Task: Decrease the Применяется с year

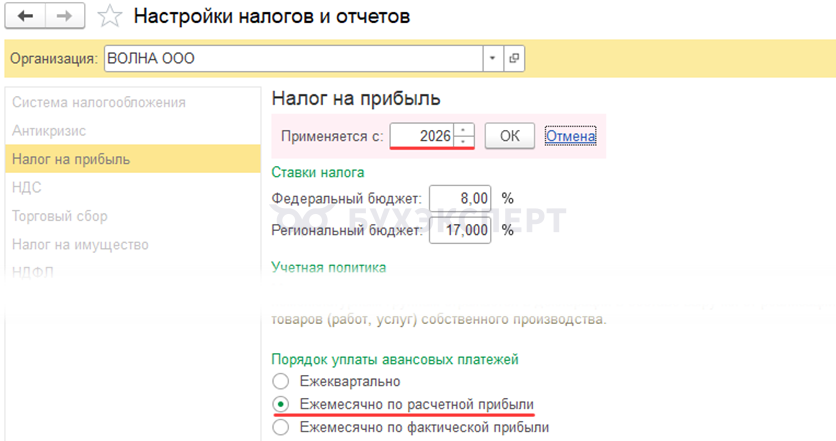Action: tap(463, 142)
